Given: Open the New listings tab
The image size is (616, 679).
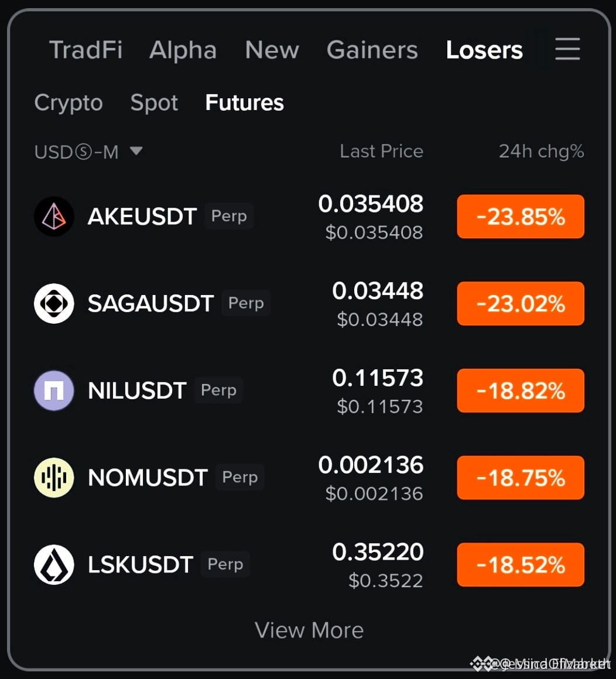Looking at the screenshot, I should 272,50.
